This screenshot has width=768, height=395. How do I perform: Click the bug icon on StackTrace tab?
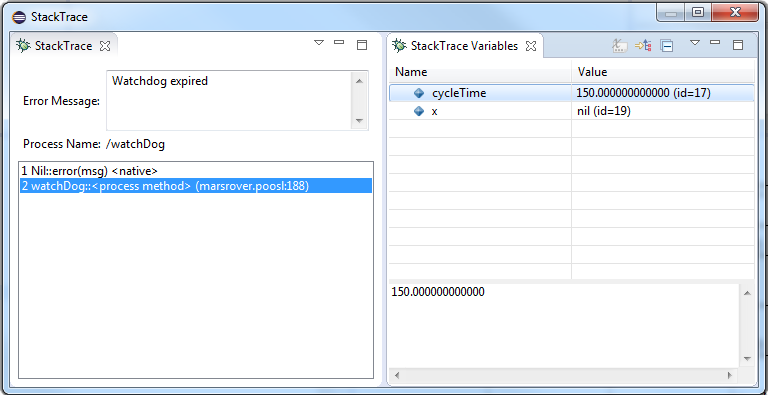point(23,46)
